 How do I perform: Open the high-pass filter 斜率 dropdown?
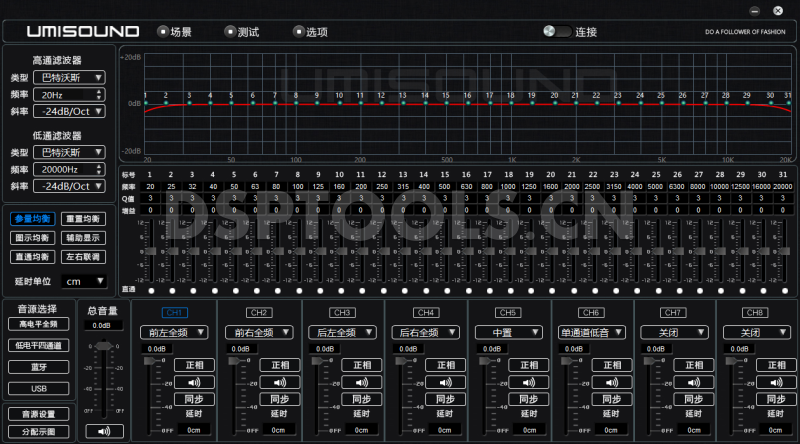(x=69, y=111)
